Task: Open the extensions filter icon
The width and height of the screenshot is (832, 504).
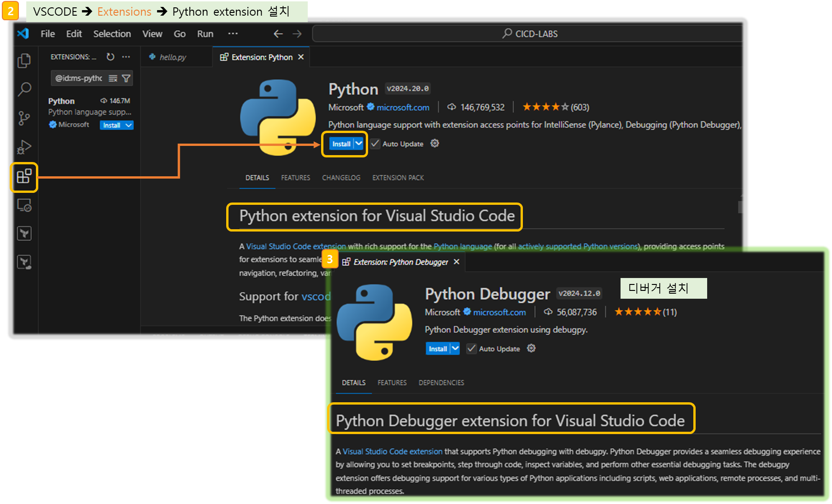Action: point(126,78)
